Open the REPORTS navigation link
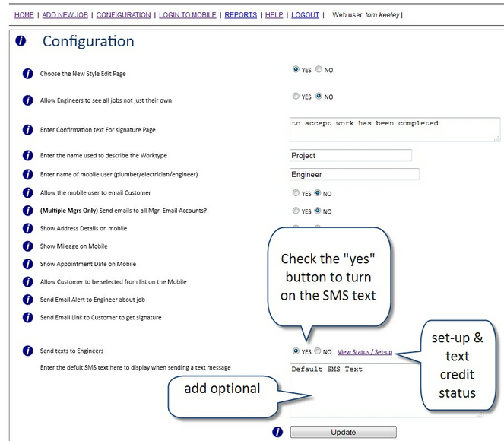The width and height of the screenshot is (504, 441). tap(241, 15)
